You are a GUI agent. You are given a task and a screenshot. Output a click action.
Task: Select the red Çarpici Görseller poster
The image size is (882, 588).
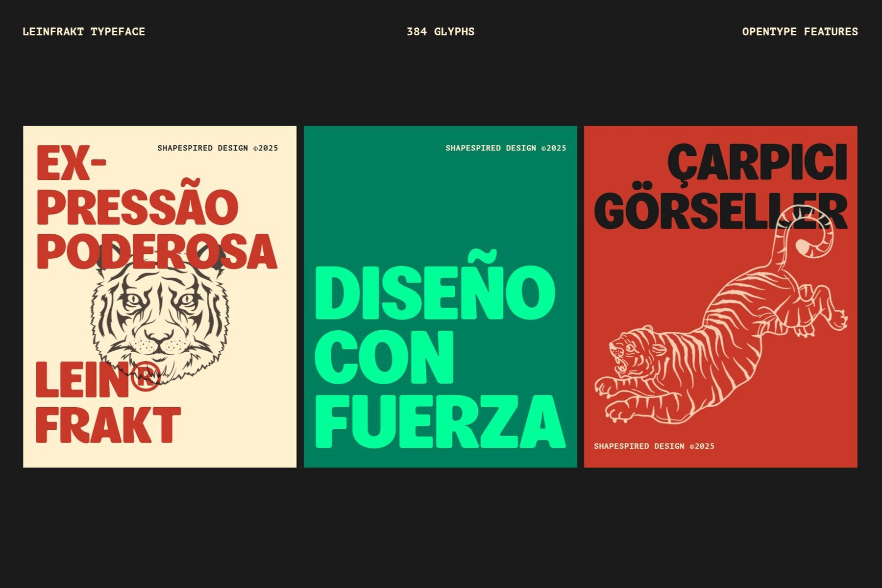(x=721, y=296)
